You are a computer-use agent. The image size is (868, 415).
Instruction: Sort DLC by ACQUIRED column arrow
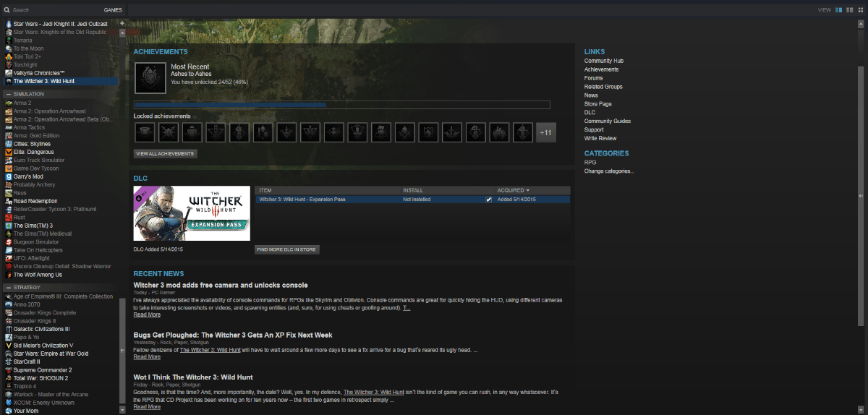[x=528, y=190]
